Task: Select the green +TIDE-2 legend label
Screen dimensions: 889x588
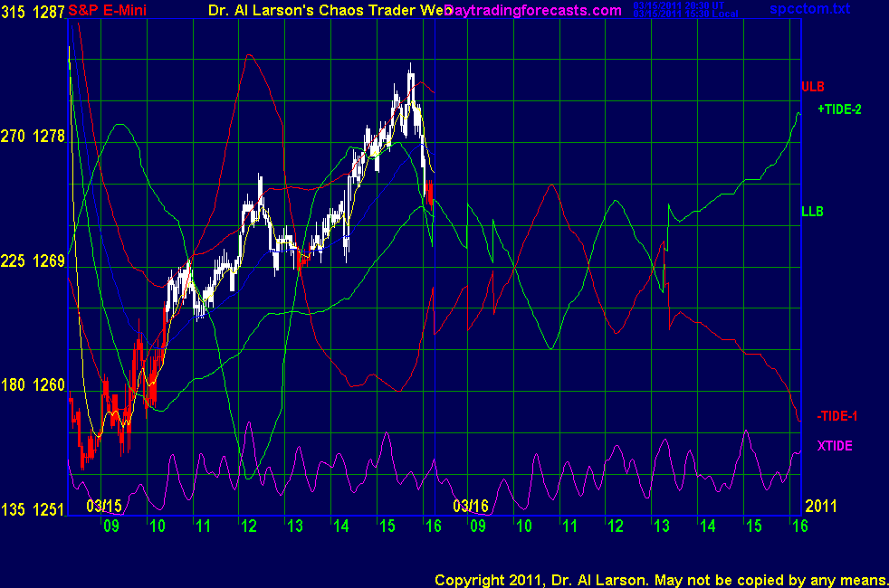Action: coord(839,109)
